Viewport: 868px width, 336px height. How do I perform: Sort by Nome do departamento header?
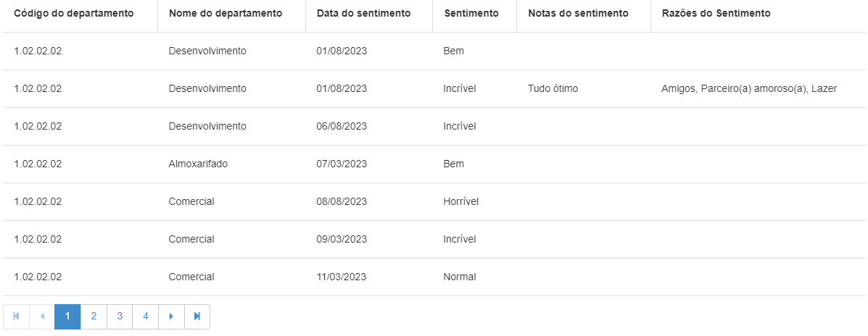pos(226,14)
